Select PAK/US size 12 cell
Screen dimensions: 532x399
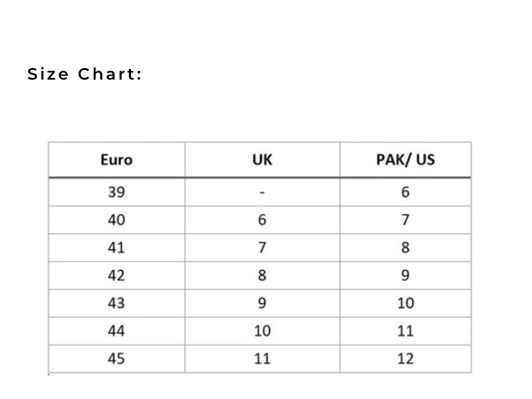pyautogui.click(x=405, y=359)
